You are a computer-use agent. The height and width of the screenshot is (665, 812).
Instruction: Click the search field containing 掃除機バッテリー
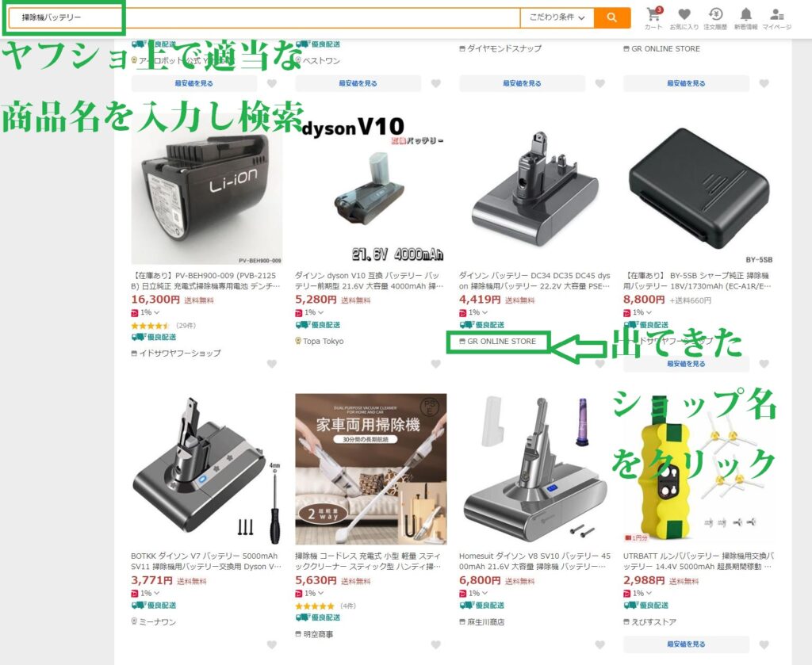point(264,17)
